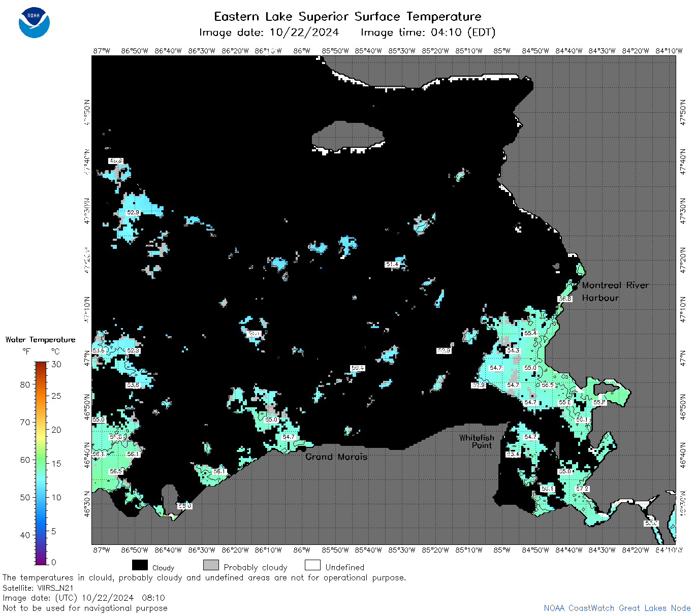
Task: Click the 30 Celsius tick label
Action: [56, 364]
